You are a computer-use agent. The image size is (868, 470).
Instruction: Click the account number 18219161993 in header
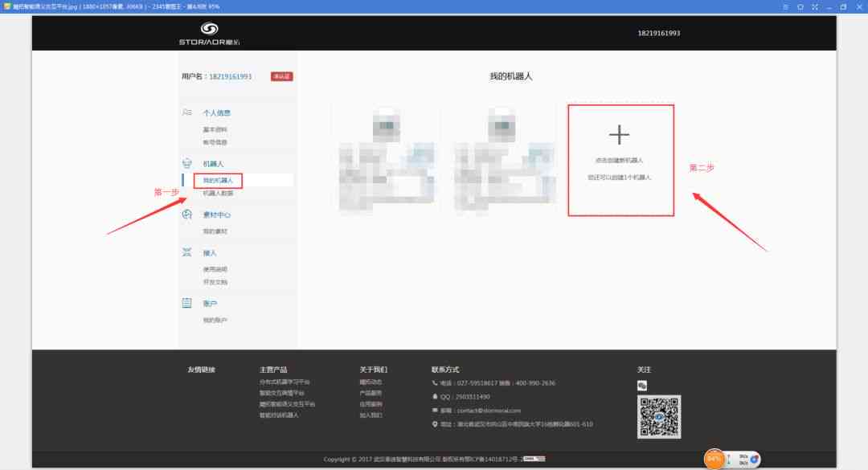coord(659,33)
